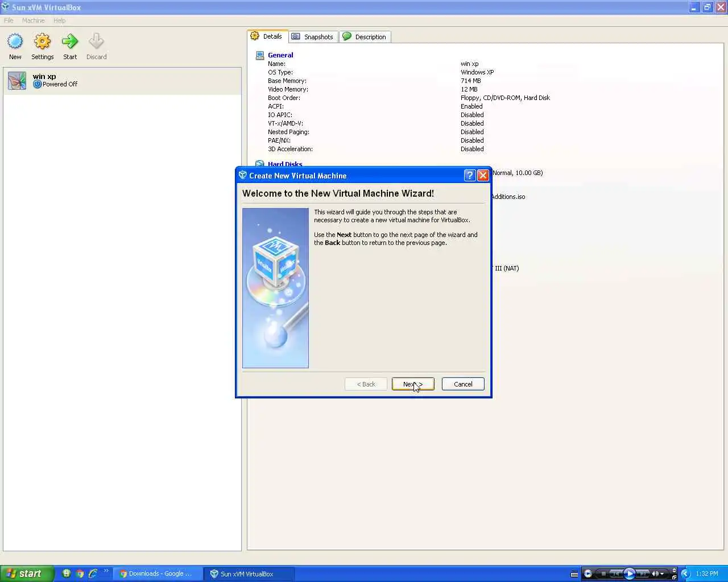
Task: Click the 'Welcome to the New Virtual Machine Wizard!' heading
Action: click(x=338, y=193)
